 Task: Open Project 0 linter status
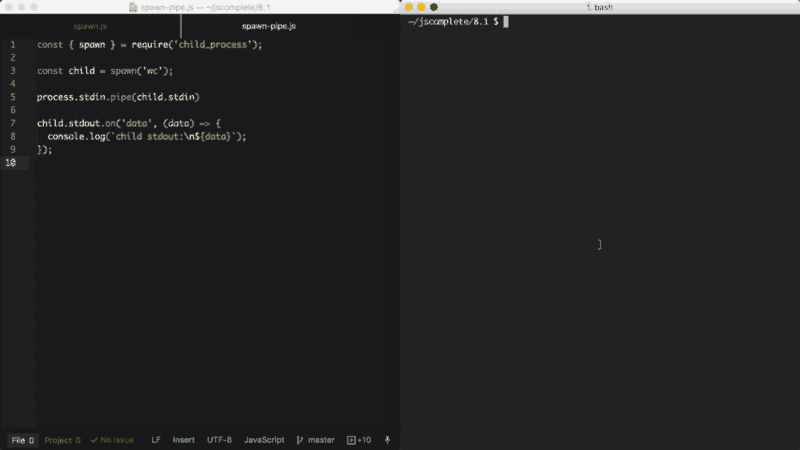point(62,440)
